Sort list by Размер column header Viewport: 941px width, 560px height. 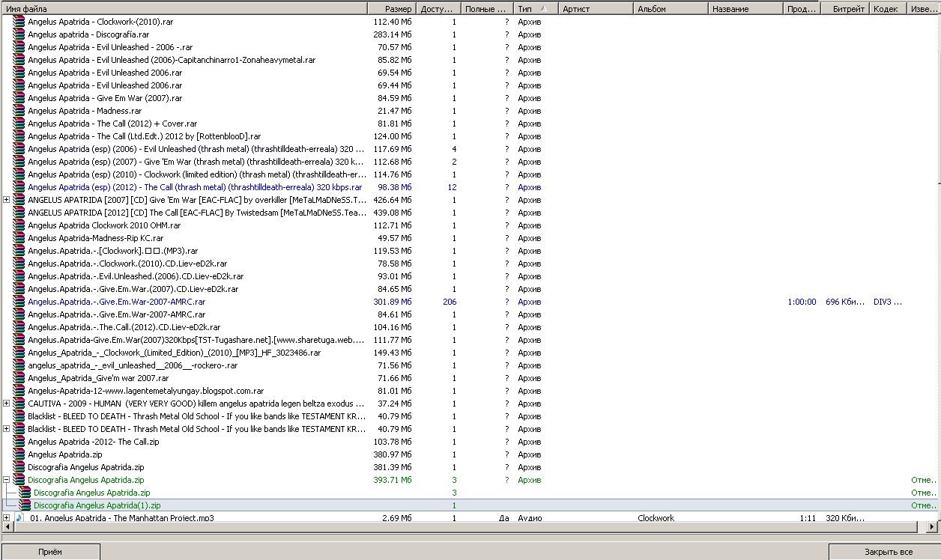[391, 9]
